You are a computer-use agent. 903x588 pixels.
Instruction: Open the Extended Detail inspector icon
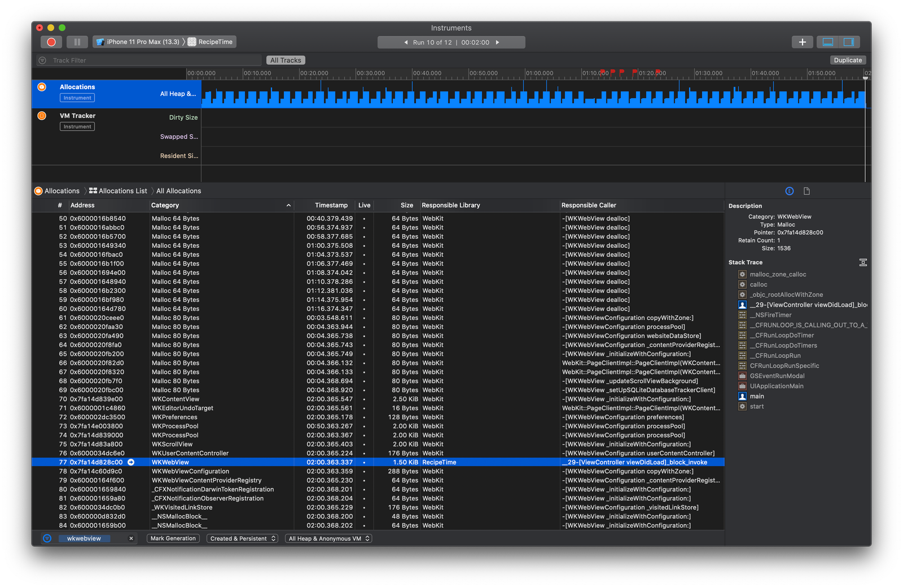(x=789, y=191)
